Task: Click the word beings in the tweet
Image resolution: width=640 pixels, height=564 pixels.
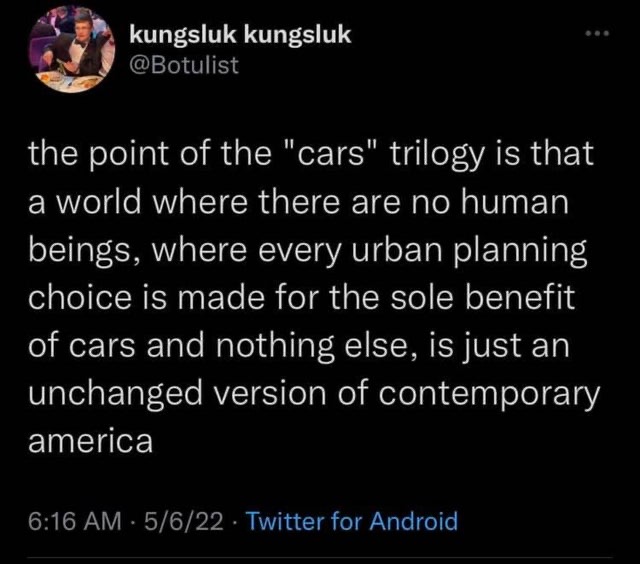Action: point(86,252)
